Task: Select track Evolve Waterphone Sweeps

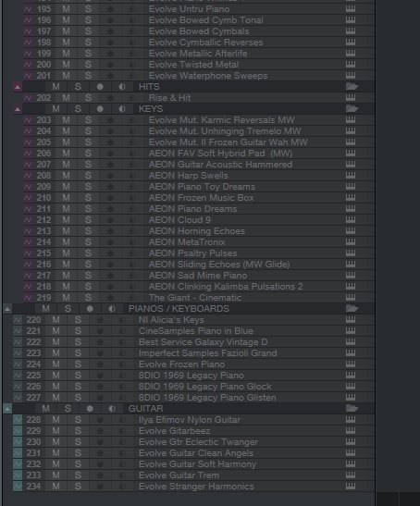Action: tap(208, 76)
